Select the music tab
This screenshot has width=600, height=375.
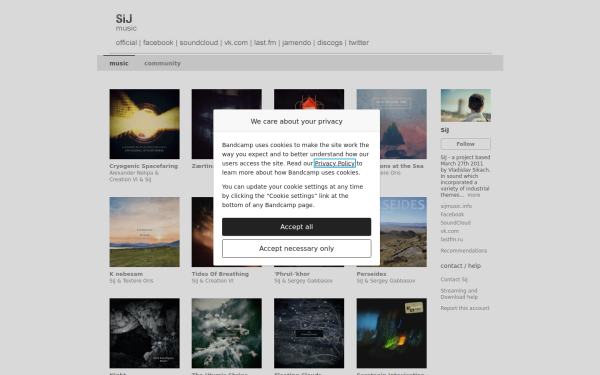[119, 63]
